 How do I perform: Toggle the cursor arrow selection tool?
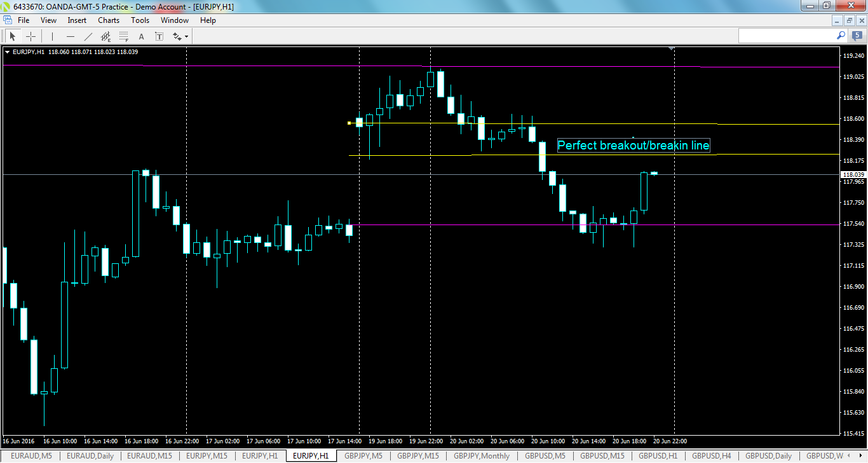point(13,36)
